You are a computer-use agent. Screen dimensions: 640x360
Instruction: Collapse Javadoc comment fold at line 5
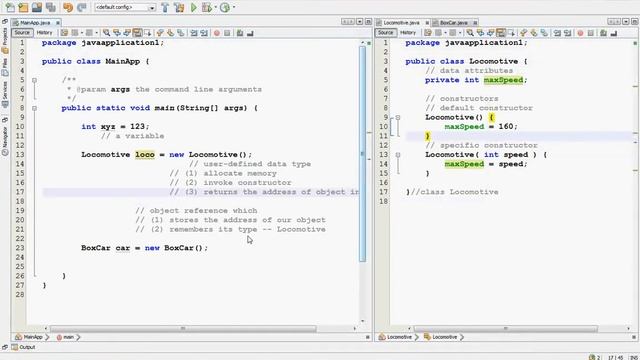[35, 80]
